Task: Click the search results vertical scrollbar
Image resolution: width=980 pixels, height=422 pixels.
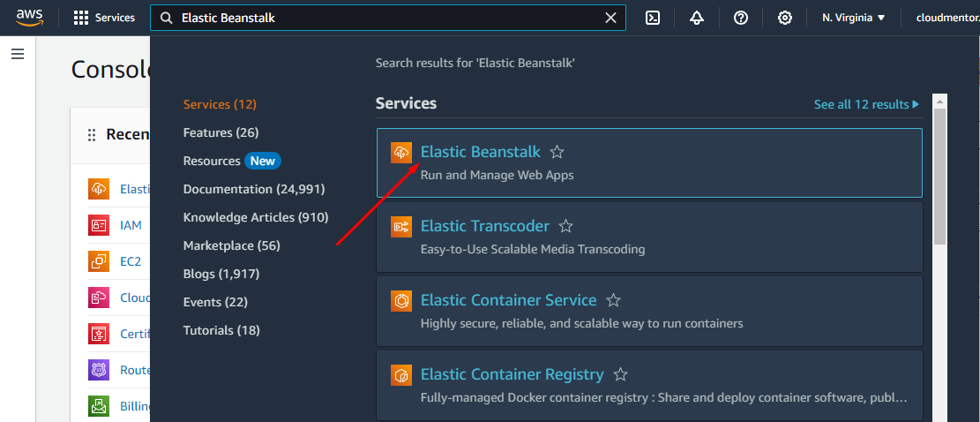Action: (940, 177)
